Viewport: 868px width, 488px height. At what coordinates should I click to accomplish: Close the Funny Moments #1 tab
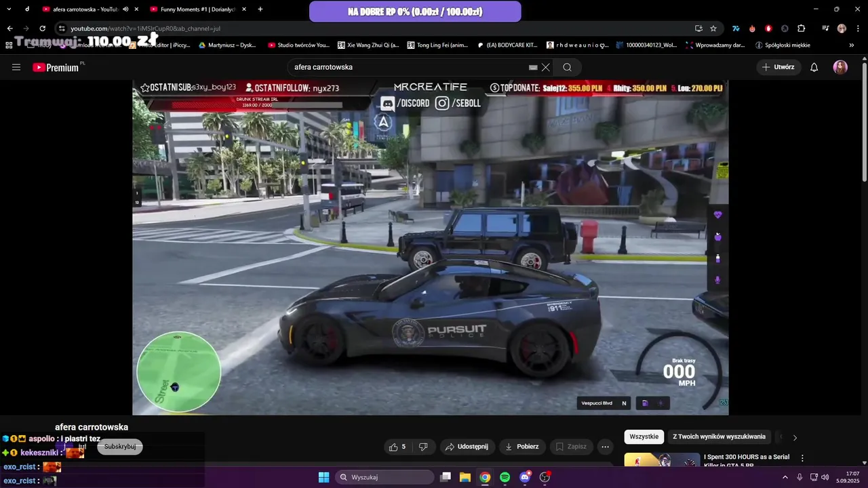tap(244, 9)
